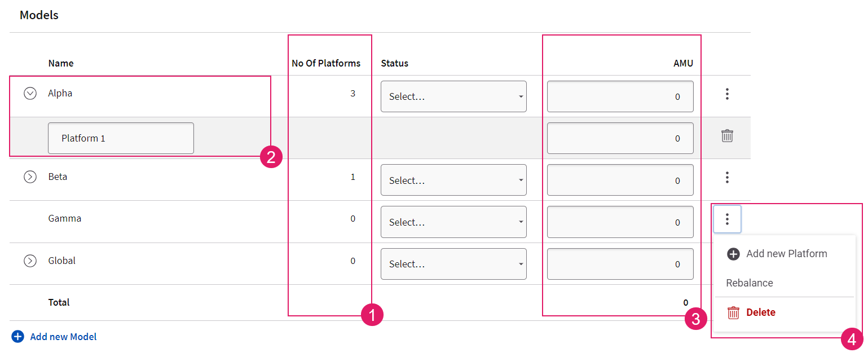This screenshot has width=868, height=357.
Task: Open the Status dropdown for Beta
Action: [x=453, y=180]
